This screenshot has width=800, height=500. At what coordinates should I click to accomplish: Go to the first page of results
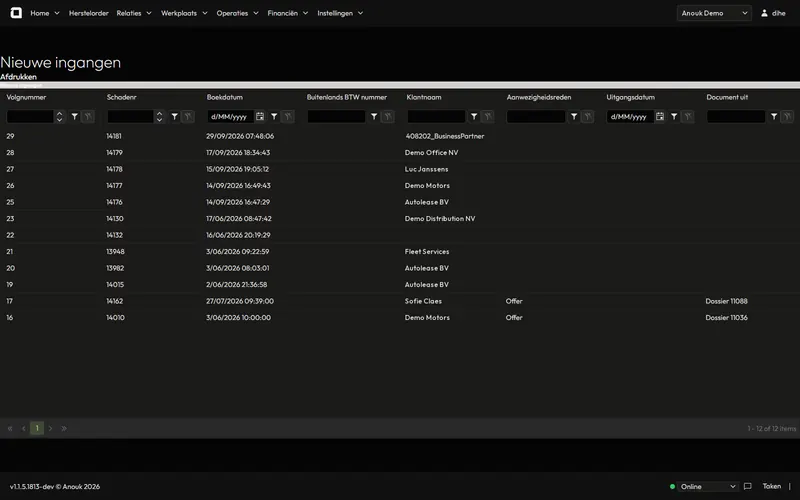[x=10, y=429]
